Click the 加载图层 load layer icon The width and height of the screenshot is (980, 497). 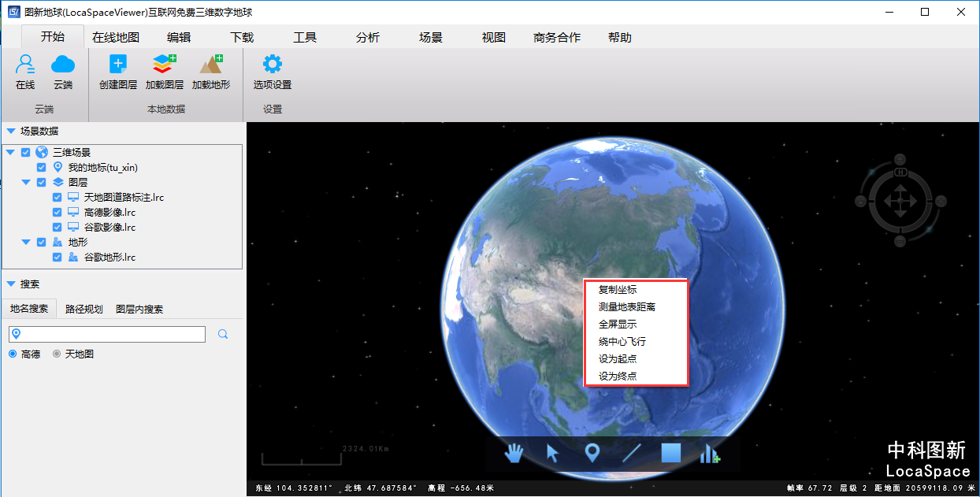point(165,64)
